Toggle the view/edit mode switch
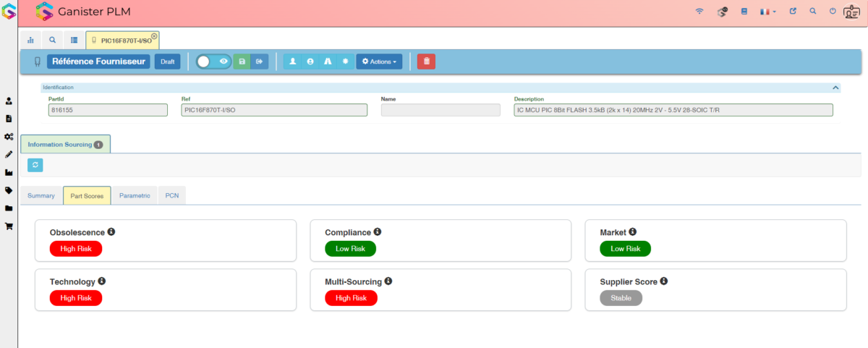The height and width of the screenshot is (348, 868). (x=213, y=61)
